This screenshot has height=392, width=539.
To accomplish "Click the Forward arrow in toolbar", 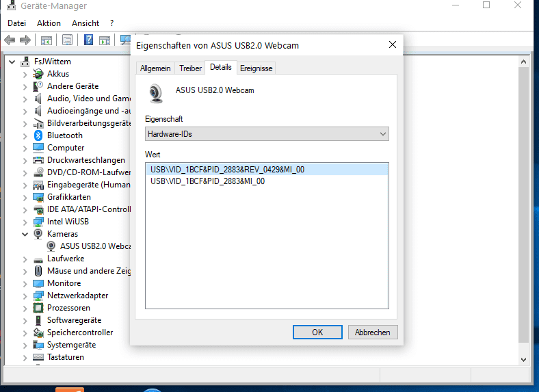I will (x=25, y=40).
